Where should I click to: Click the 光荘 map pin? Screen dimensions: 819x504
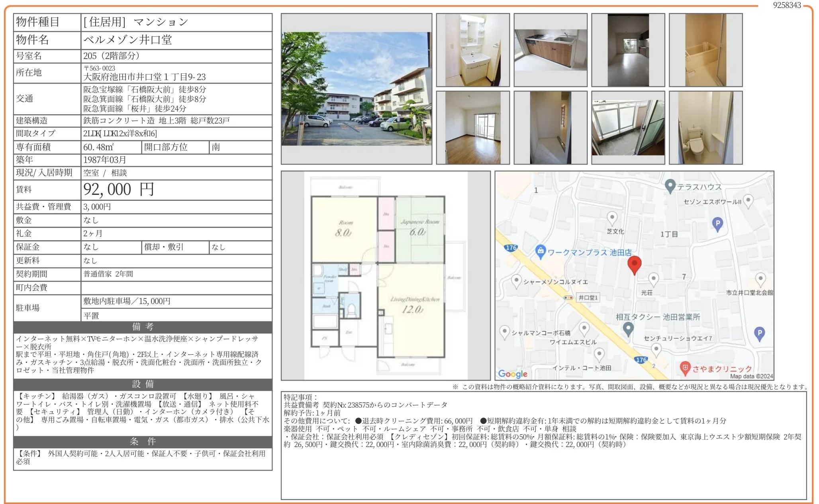click(654, 278)
